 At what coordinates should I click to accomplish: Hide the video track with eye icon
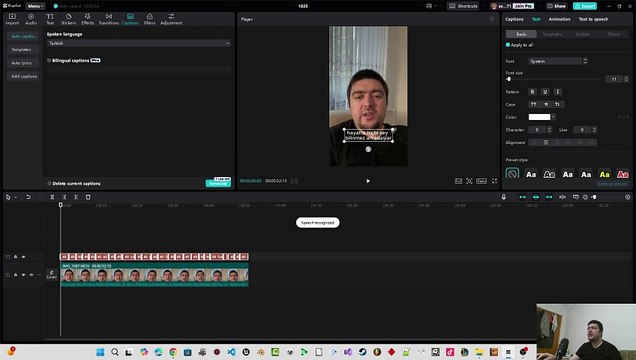tap(24, 275)
